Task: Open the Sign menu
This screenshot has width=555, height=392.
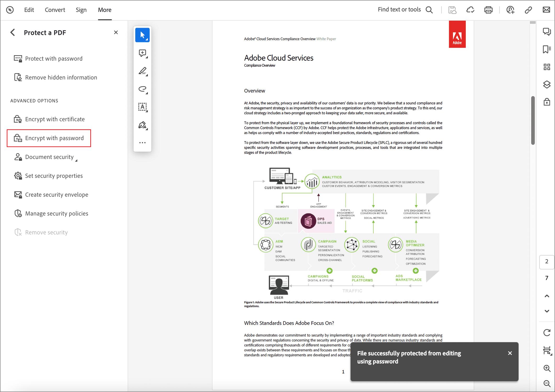Action: pos(81,10)
